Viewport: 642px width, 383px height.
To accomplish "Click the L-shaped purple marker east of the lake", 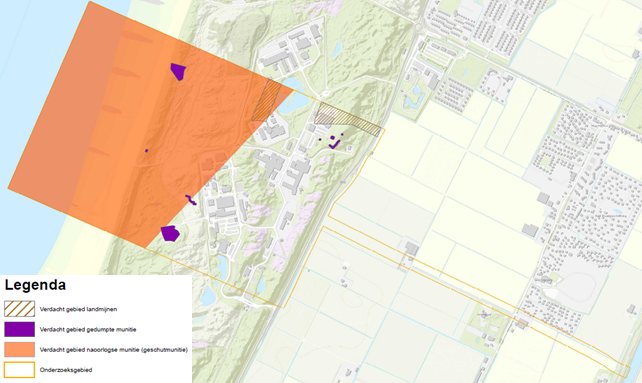I will pyautogui.click(x=335, y=144).
